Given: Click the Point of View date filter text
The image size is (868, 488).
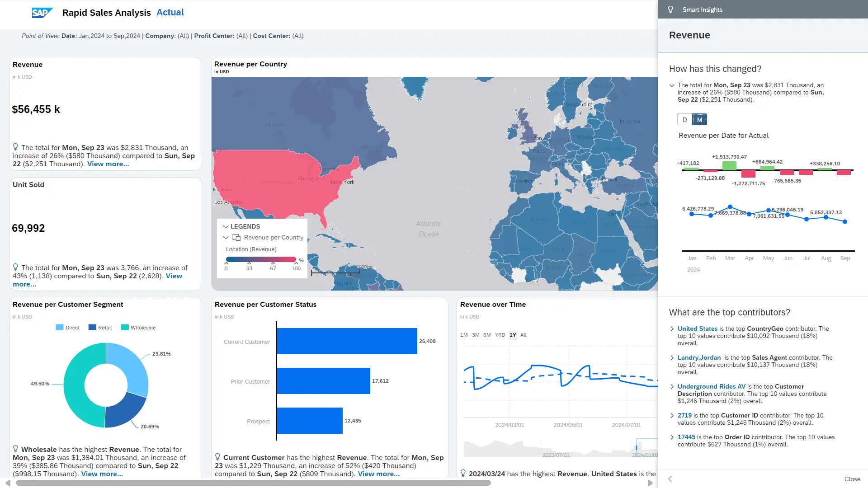Looking at the screenshot, I should pos(101,36).
